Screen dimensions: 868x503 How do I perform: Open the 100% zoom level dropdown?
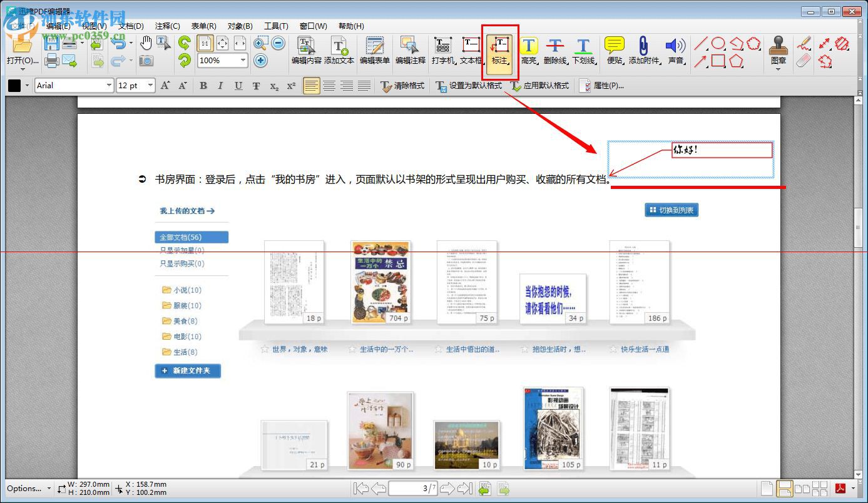click(x=242, y=61)
